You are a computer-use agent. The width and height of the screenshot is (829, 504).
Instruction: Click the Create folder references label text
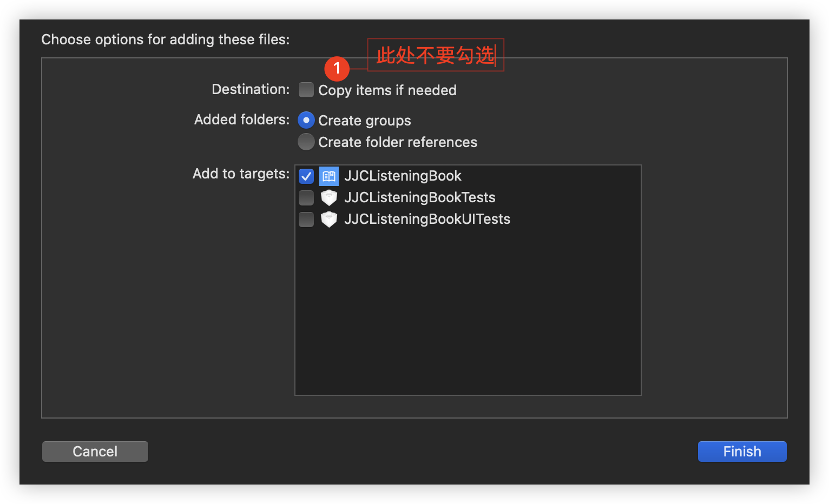398,142
